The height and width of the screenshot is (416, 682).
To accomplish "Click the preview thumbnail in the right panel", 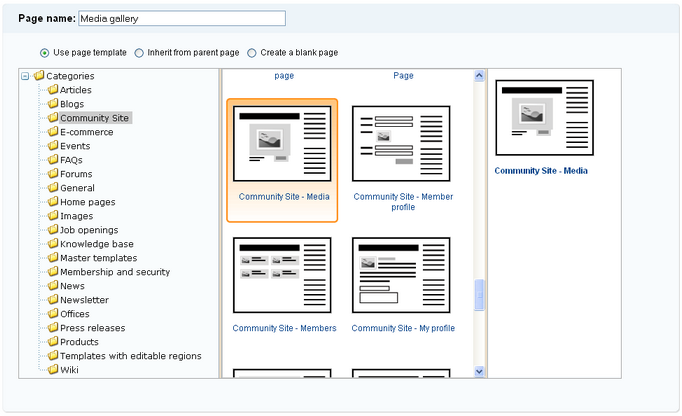I will click(545, 117).
